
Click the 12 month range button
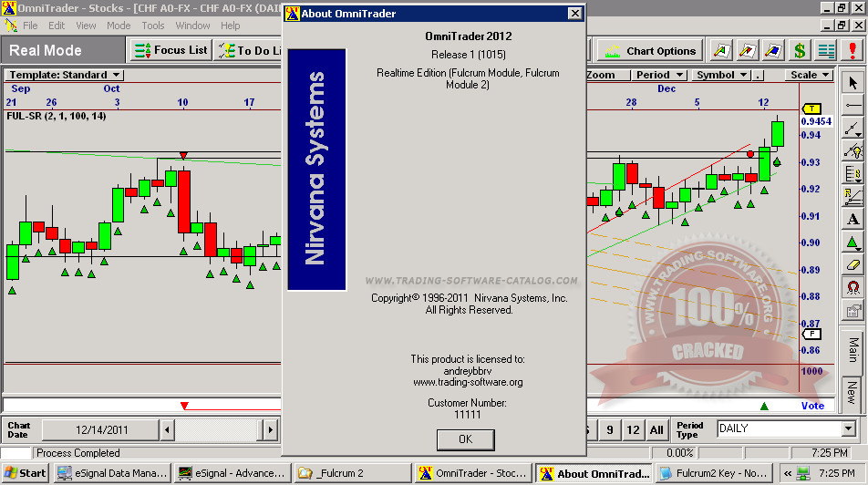634,429
